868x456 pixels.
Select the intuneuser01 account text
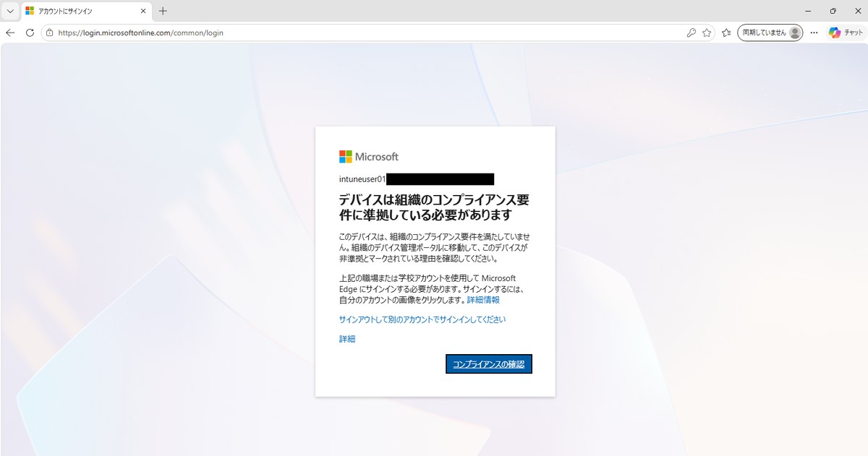[362, 178]
